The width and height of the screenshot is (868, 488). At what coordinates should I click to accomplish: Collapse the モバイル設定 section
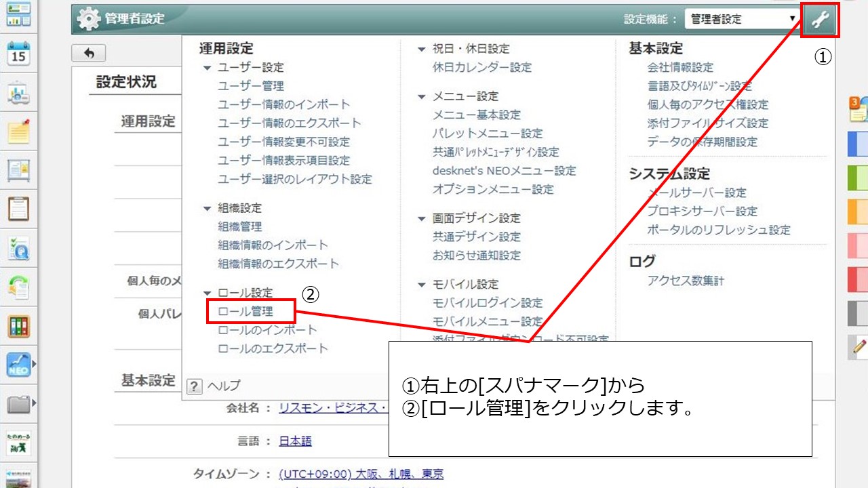(422, 284)
